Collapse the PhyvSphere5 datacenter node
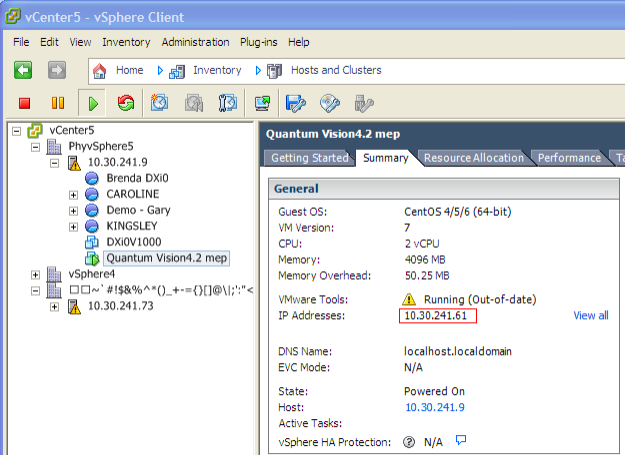The image size is (625, 455). (35, 147)
